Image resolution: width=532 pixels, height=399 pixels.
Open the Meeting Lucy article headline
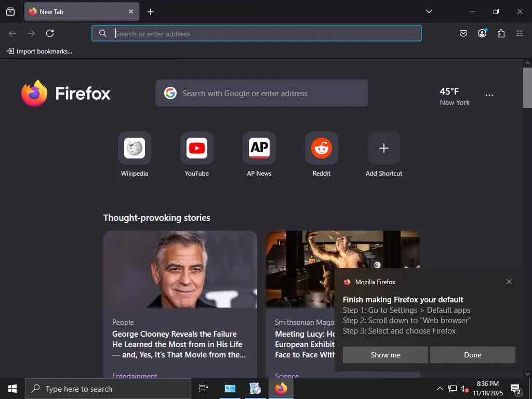(304, 344)
